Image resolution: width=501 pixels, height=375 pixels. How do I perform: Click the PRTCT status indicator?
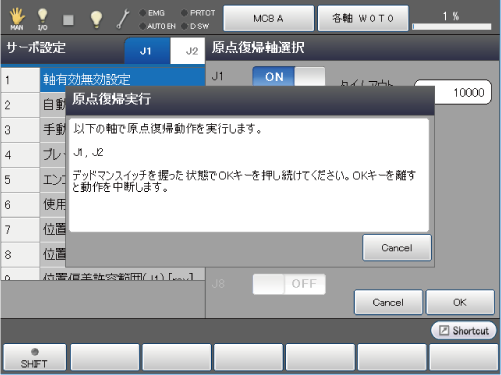198,13
